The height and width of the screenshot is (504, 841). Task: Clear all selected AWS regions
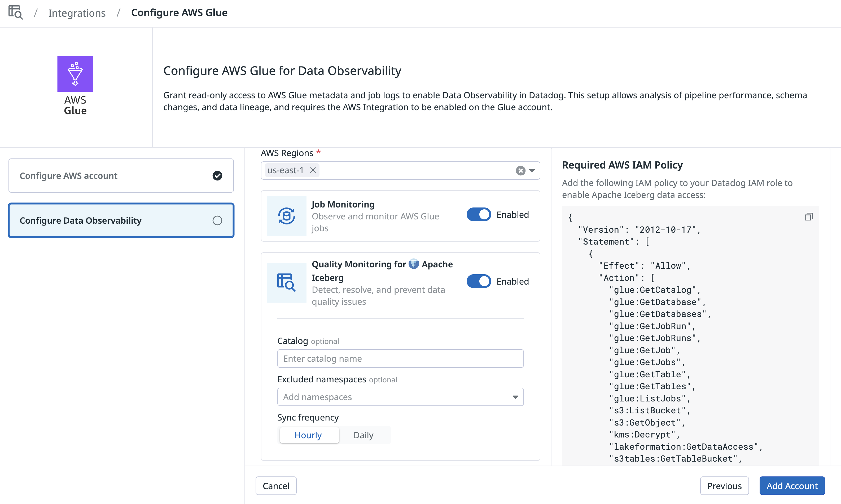(x=520, y=170)
